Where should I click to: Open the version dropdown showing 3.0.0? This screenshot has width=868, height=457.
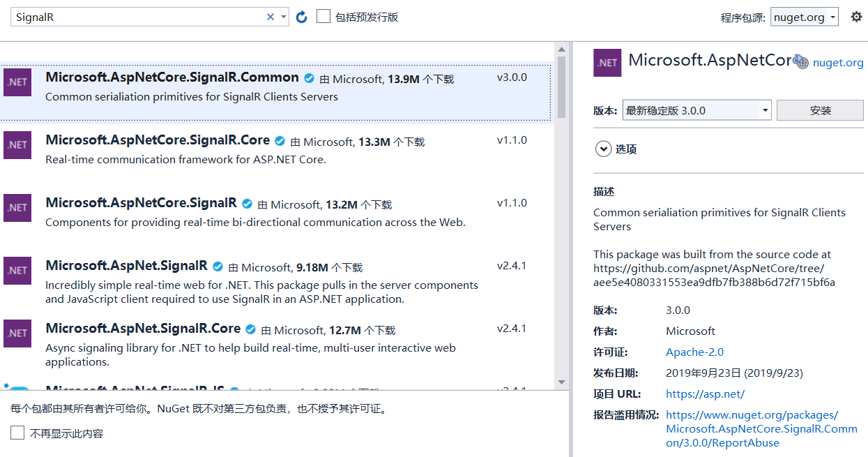click(x=696, y=110)
